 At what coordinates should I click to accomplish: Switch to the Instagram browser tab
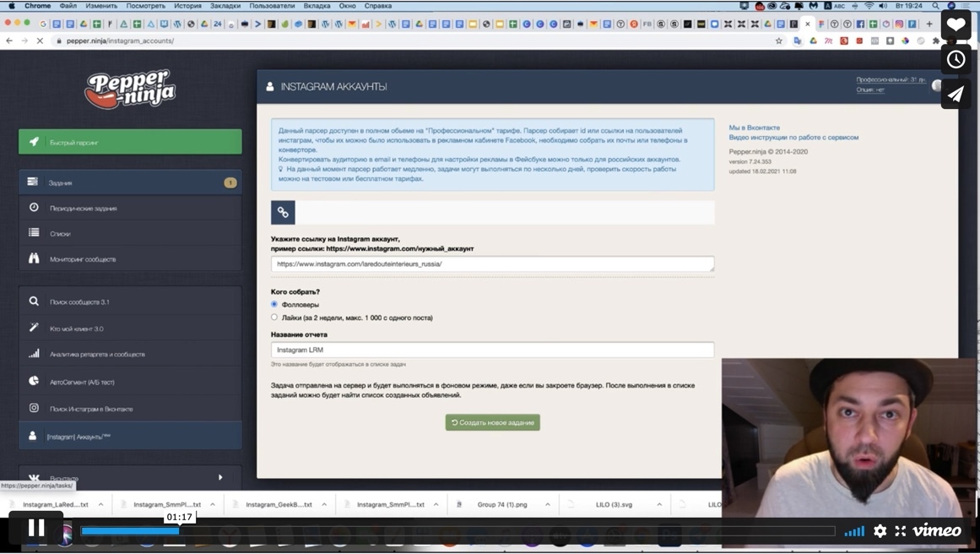coord(899,24)
